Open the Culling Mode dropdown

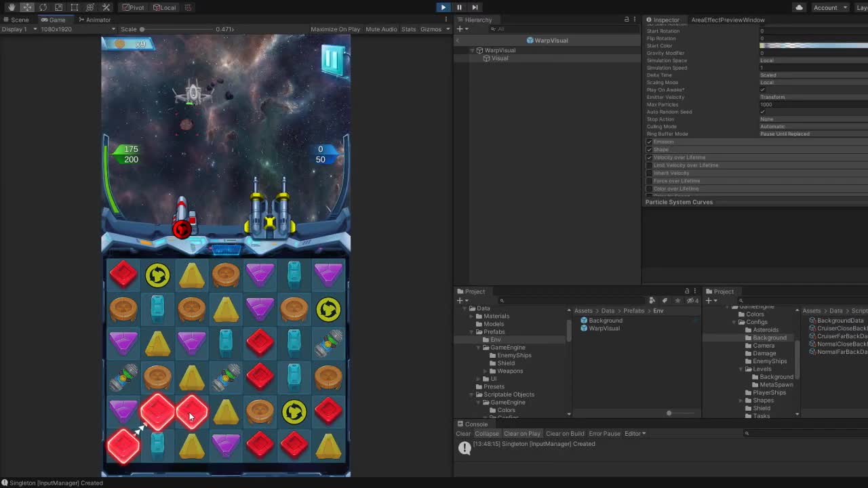(812, 126)
